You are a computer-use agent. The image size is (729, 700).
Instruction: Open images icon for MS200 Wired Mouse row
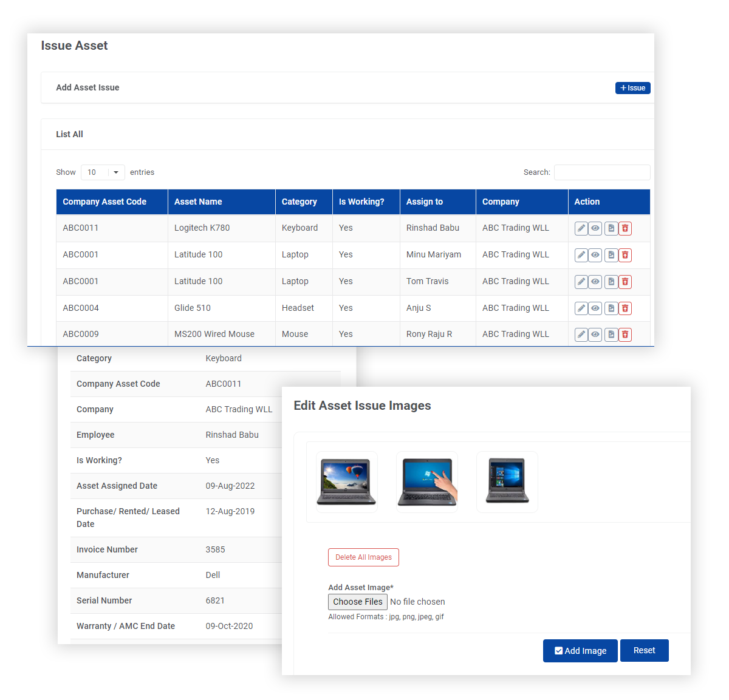[611, 335]
